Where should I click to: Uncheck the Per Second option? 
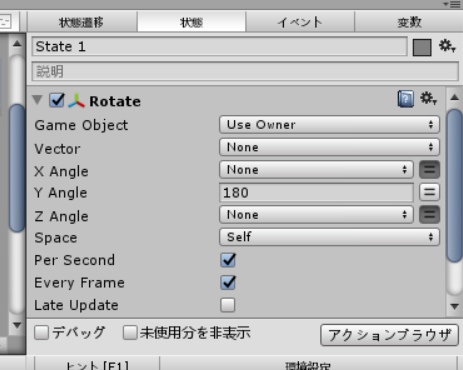point(228,260)
